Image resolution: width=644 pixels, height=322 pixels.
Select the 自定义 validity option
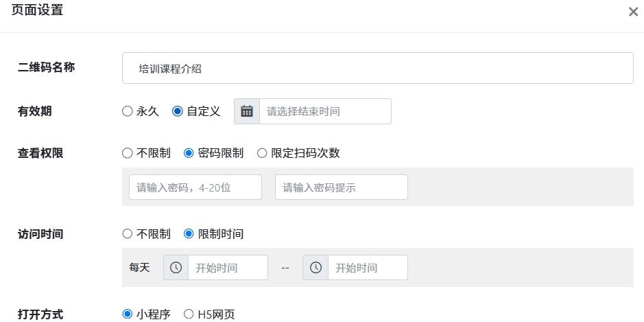point(178,111)
